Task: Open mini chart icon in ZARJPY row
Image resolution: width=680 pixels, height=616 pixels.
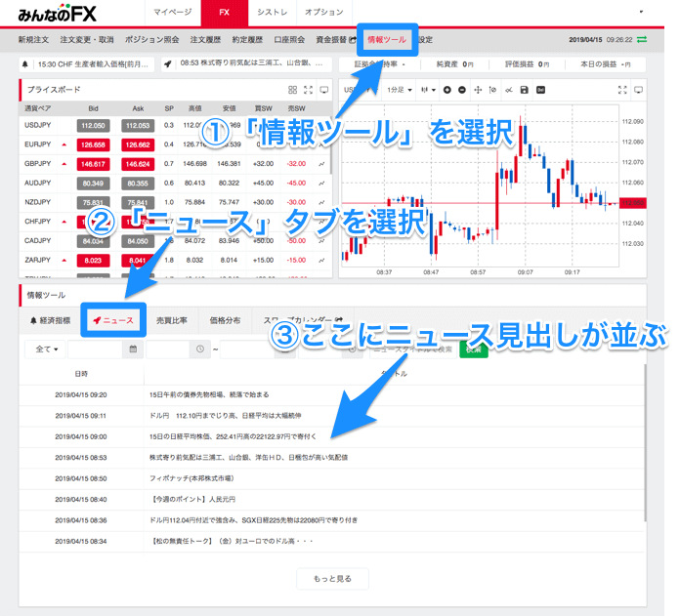Action: (321, 260)
